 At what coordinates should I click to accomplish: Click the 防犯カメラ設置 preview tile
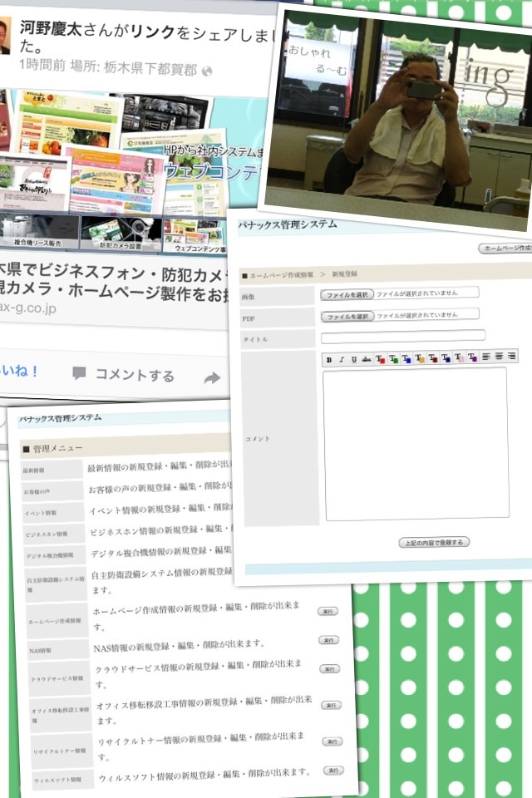[121, 234]
